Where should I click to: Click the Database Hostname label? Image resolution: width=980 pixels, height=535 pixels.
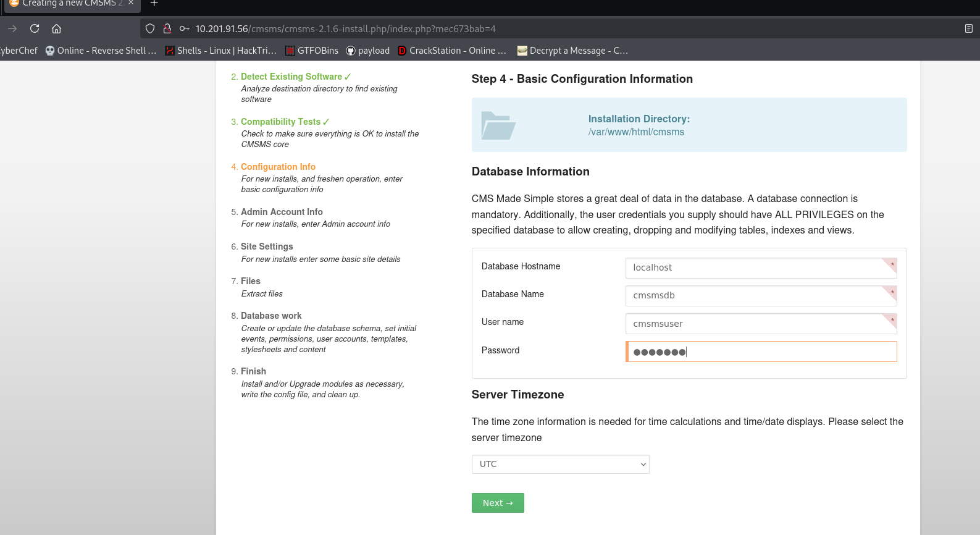pyautogui.click(x=521, y=266)
